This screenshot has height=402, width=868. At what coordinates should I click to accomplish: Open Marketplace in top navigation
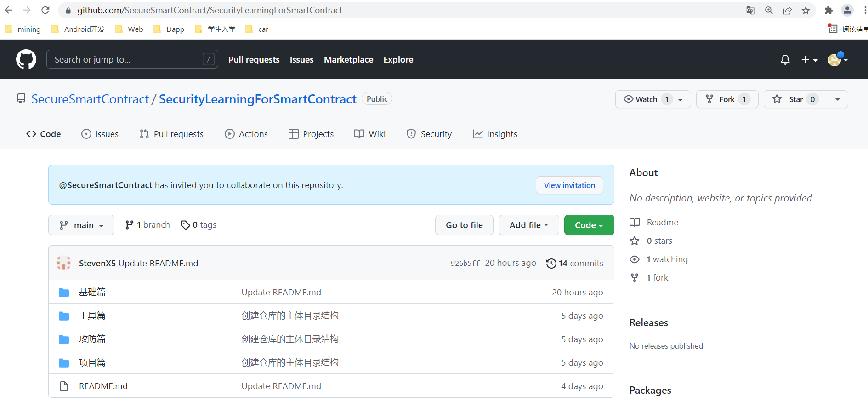pos(349,59)
